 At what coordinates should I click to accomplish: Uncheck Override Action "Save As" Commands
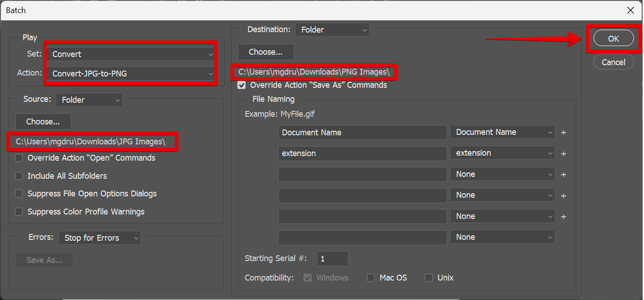[x=242, y=85]
